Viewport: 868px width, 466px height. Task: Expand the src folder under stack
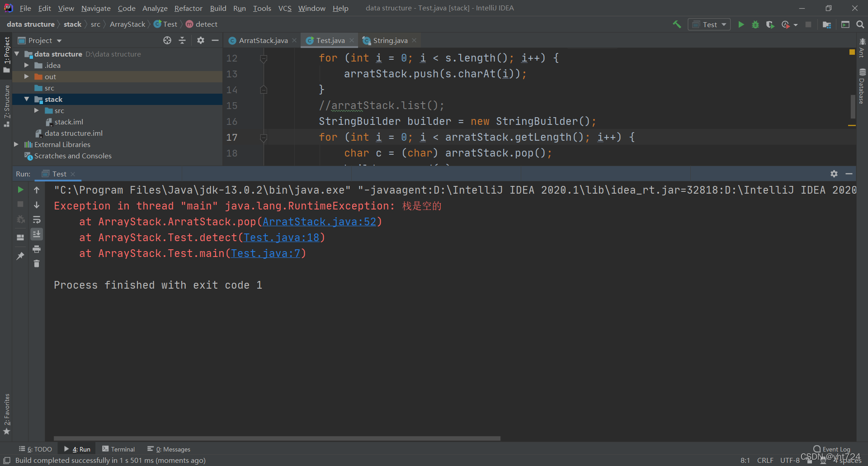37,110
